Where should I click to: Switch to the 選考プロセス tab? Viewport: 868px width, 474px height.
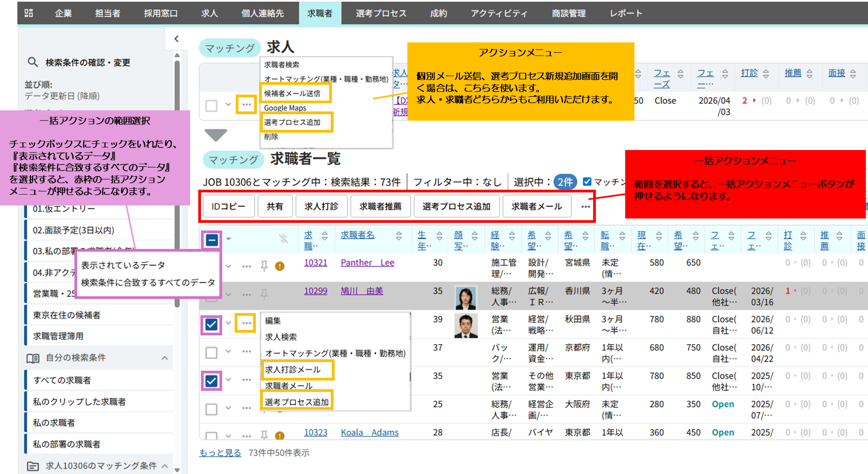[381, 13]
